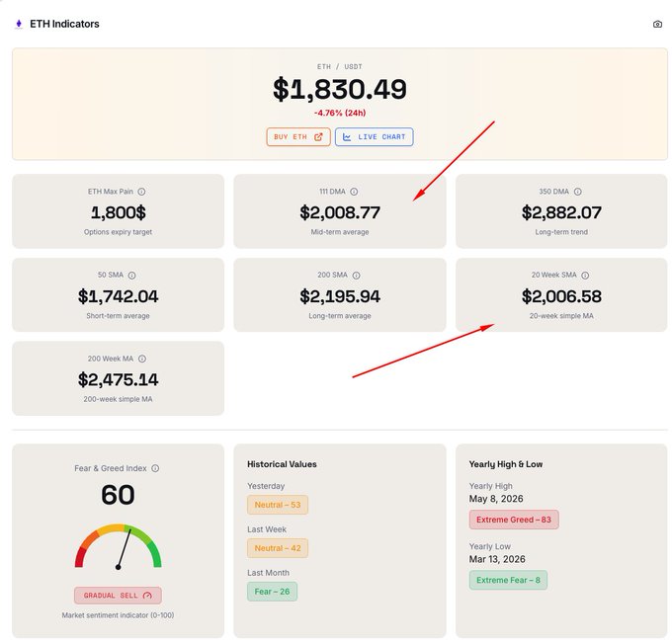
Task: Show info for Fear & Greed Index
Action: coord(155,468)
